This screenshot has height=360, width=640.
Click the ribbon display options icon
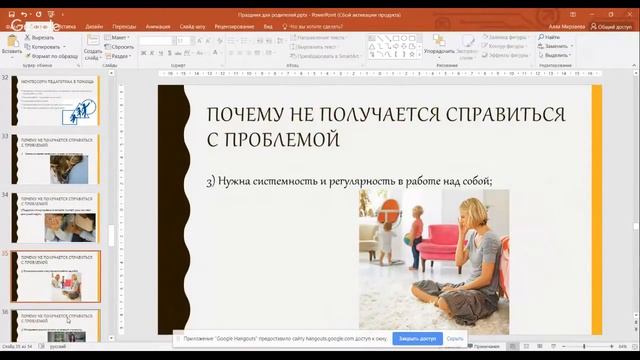[573, 14]
